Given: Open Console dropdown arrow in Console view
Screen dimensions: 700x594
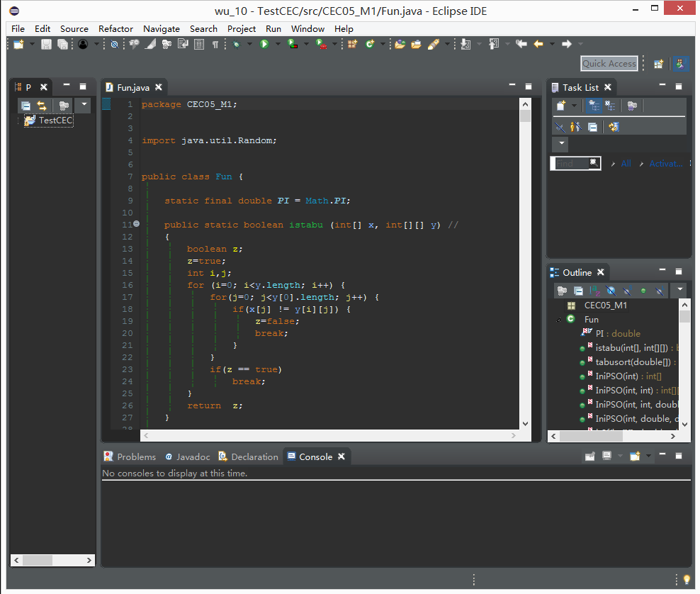Looking at the screenshot, I should pyautogui.click(x=648, y=456).
